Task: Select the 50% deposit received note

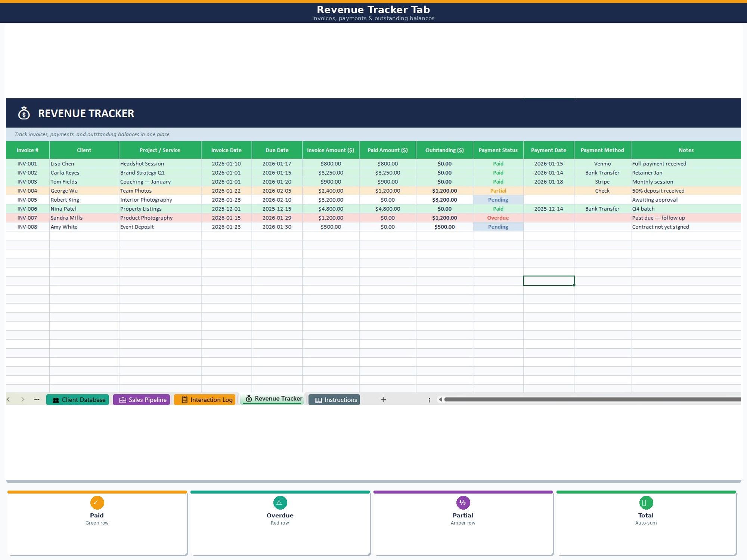Action: tap(686, 191)
